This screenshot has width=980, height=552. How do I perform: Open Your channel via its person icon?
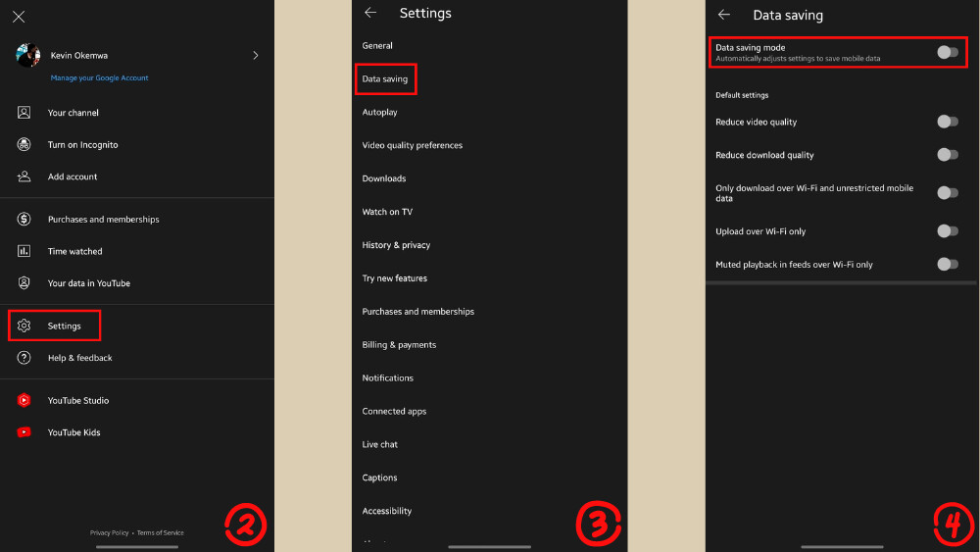[x=24, y=113]
